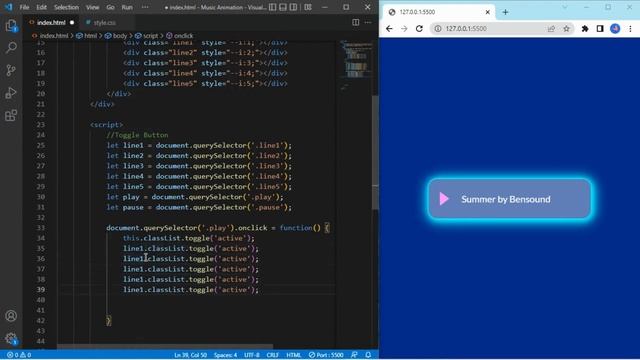The image size is (640, 360).
Task: View site information icon in address bar
Action: click(x=438, y=29)
